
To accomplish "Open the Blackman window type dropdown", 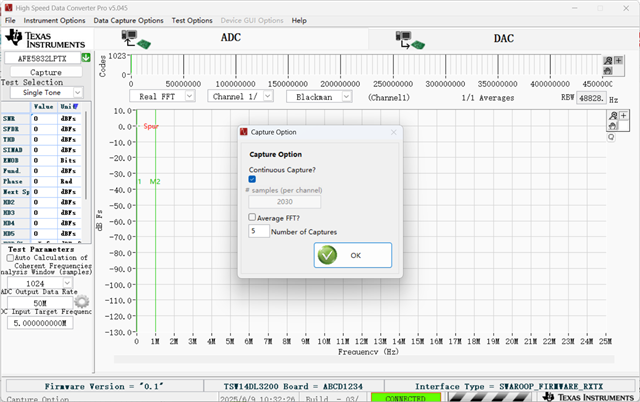I will (x=346, y=97).
